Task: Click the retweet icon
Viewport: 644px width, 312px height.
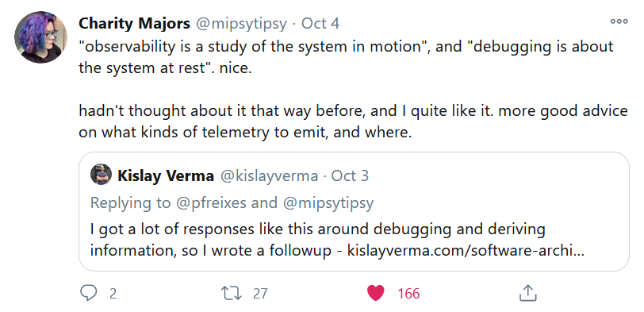Action: point(232,293)
